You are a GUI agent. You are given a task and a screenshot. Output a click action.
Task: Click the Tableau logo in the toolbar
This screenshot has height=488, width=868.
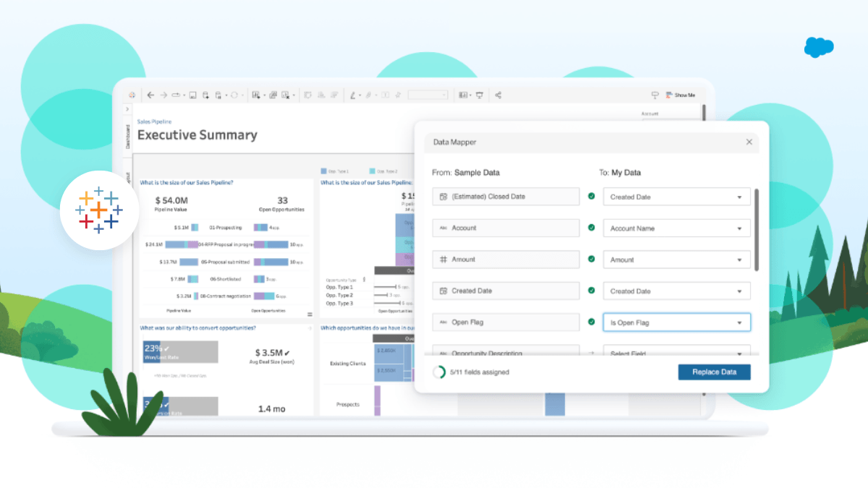tap(134, 95)
